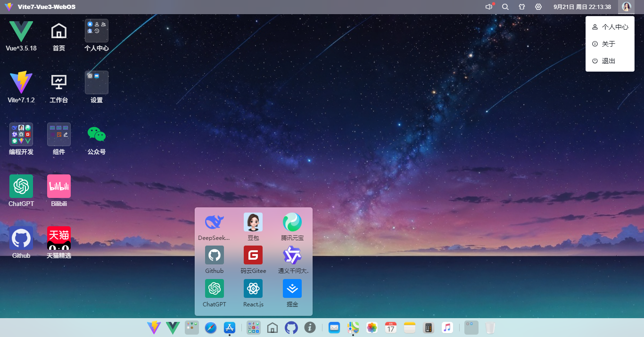Open the 掘金 app icon
Screen dimensions: 644x337
pyautogui.click(x=292, y=288)
